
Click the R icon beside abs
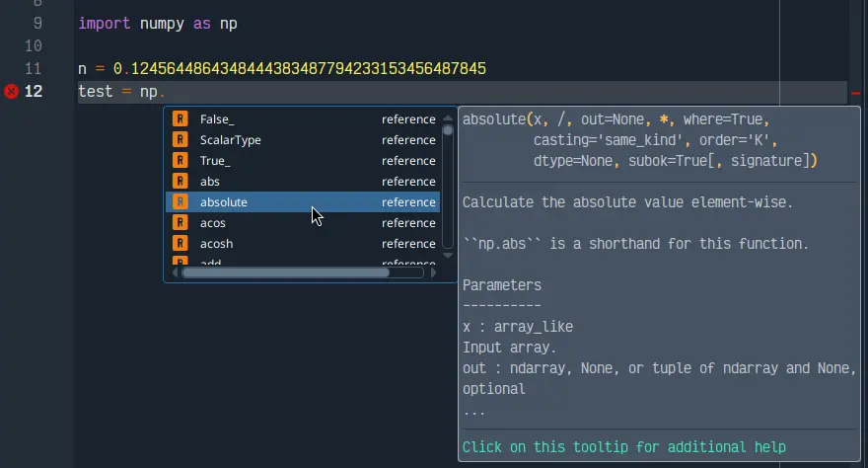pyautogui.click(x=180, y=181)
